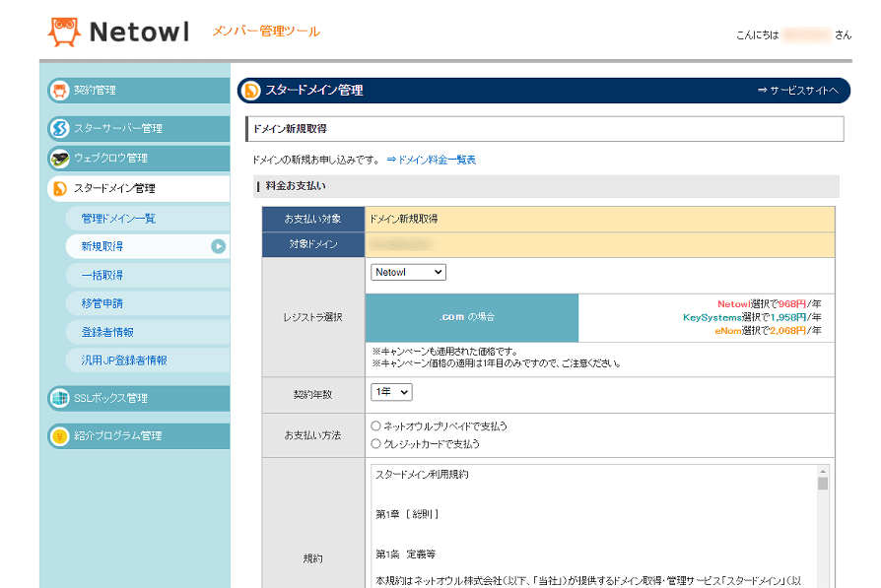881x588 pixels.
Task: Click the Netowl wordmark text
Action: pyautogui.click(x=139, y=33)
